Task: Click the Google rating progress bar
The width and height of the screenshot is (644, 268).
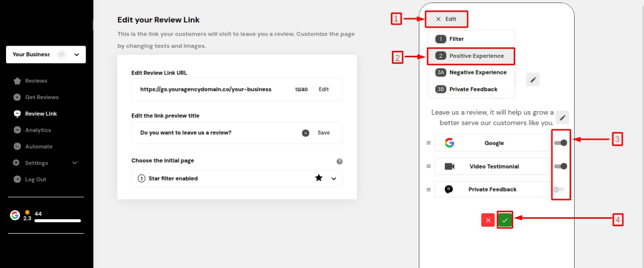Action: pyautogui.click(x=57, y=221)
